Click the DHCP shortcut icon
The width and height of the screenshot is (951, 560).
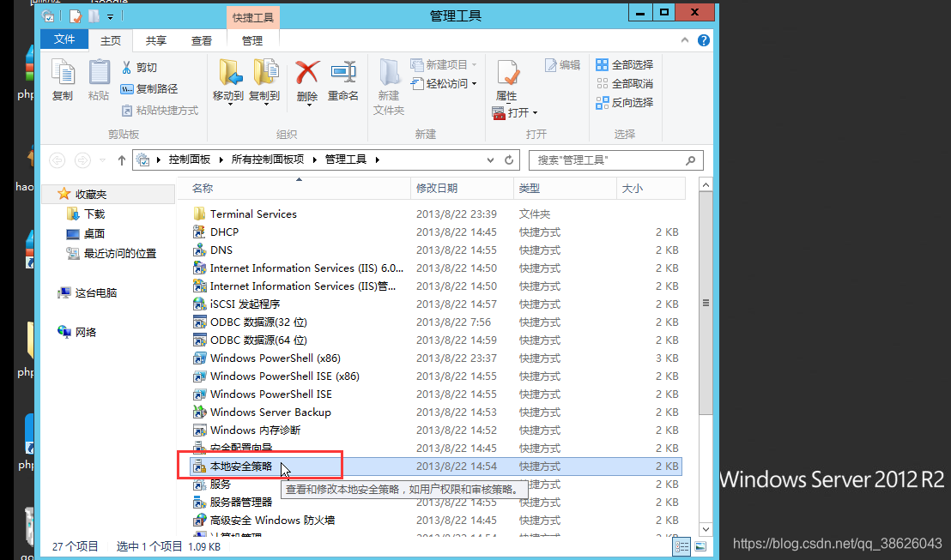199,232
